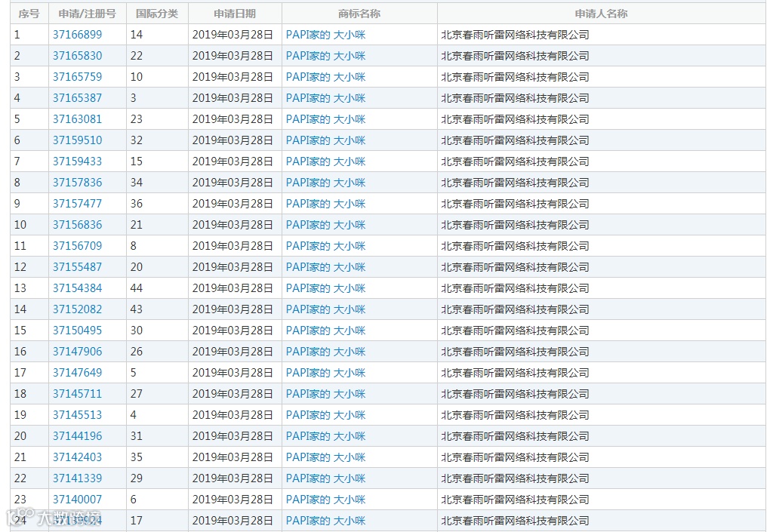Open trademark name link in row 1
Viewport: 770px width, 532px height.
325,35
